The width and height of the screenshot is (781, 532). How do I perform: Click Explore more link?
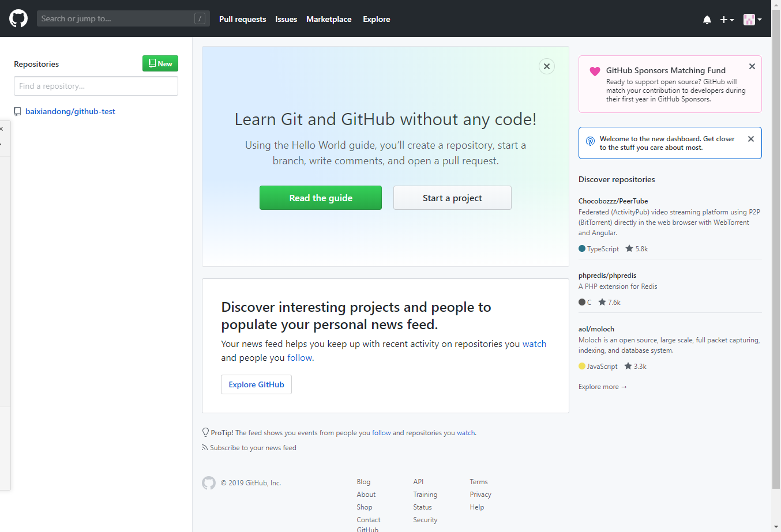[603, 387]
